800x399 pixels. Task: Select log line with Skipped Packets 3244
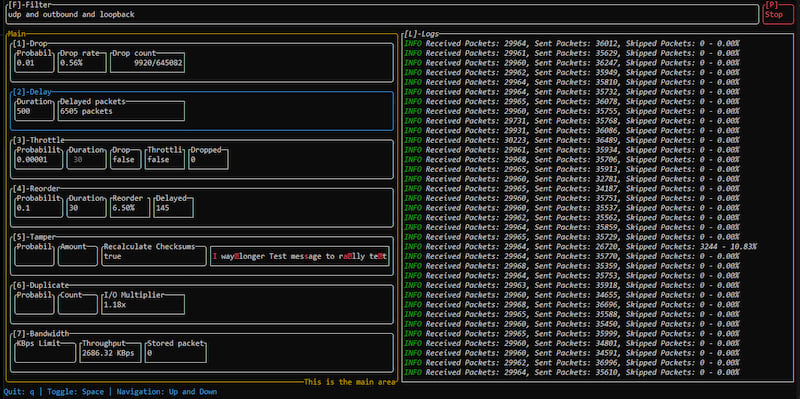coord(580,246)
